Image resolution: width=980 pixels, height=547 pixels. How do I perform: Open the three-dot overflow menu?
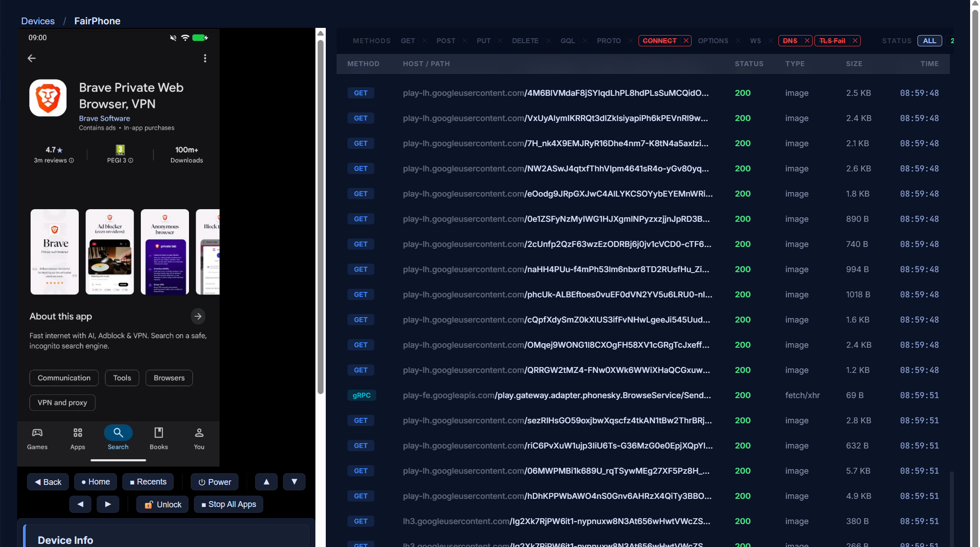[x=205, y=58]
